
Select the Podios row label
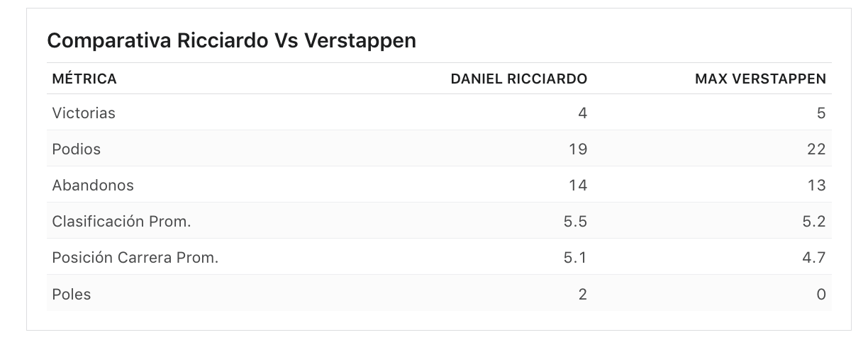pyautogui.click(x=77, y=149)
